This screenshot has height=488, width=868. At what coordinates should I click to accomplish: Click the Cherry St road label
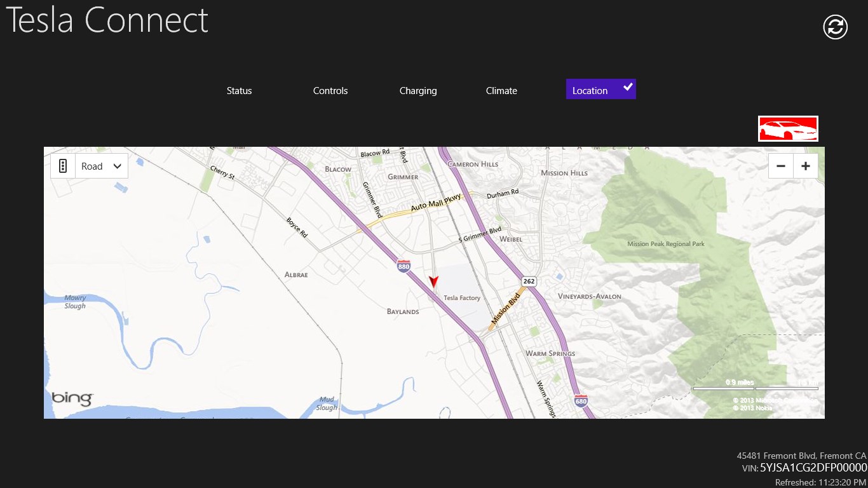(x=222, y=172)
